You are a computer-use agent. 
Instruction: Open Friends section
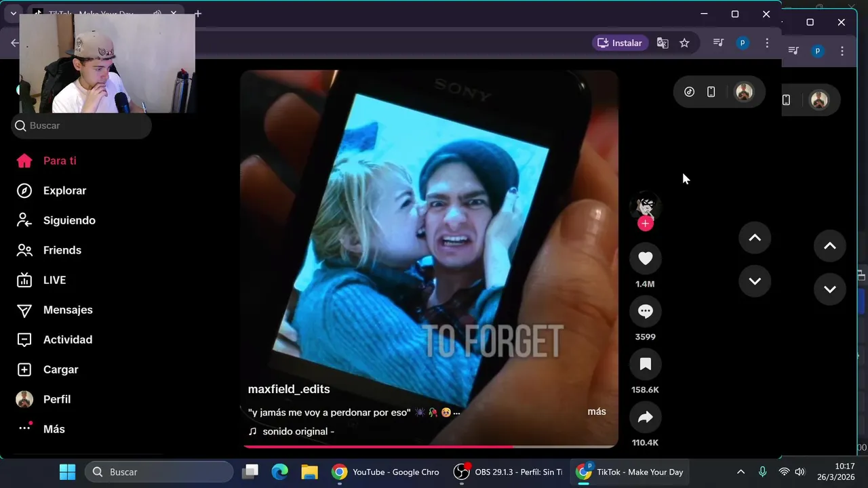(x=48, y=250)
